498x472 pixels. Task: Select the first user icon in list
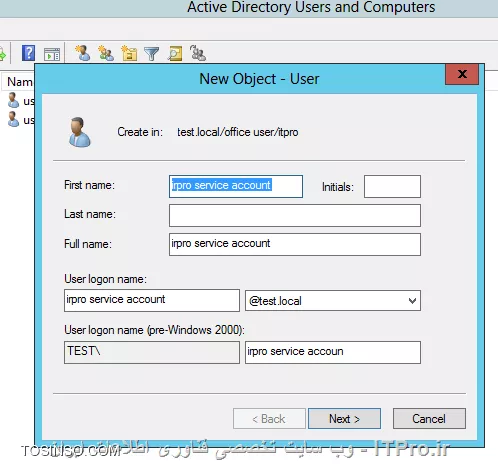(x=13, y=100)
